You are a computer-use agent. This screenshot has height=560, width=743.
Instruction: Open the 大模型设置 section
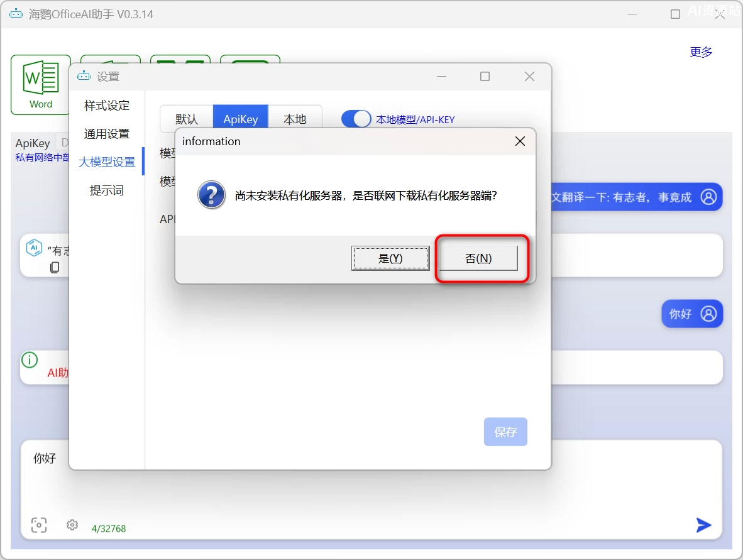pyautogui.click(x=107, y=161)
